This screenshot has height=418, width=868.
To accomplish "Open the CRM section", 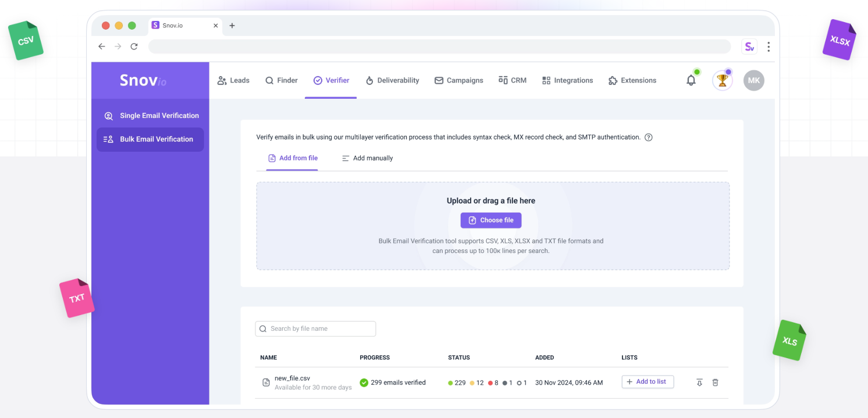I will pos(513,80).
